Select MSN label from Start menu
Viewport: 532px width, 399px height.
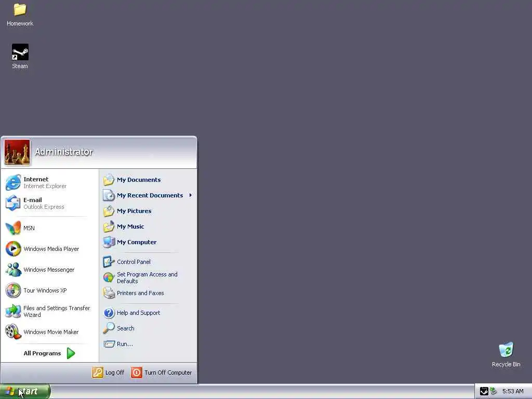29,228
